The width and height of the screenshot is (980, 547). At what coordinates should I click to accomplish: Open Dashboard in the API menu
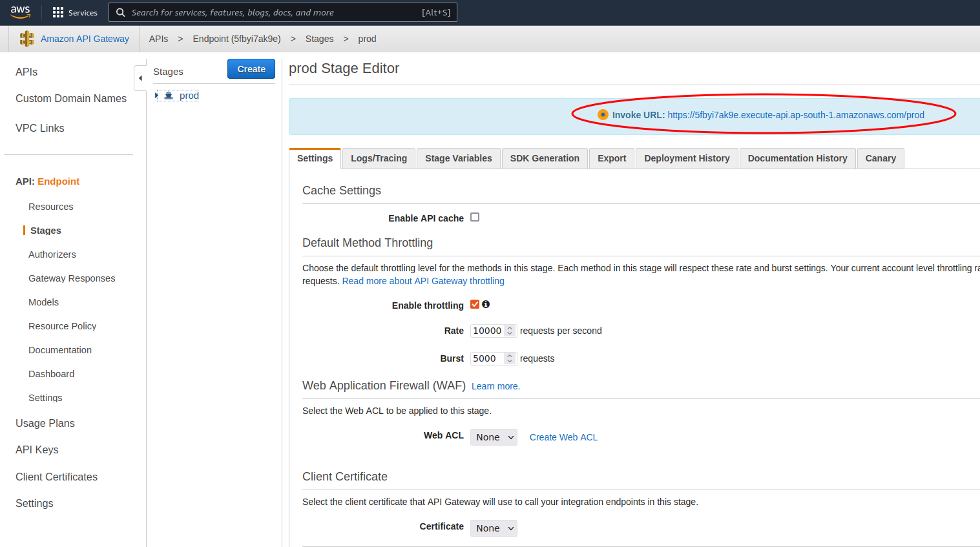coord(51,374)
